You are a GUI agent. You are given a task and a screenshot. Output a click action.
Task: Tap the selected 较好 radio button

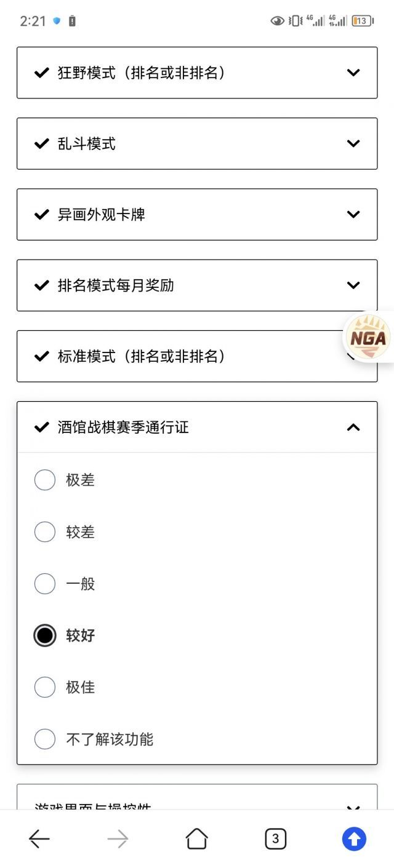coord(44,635)
